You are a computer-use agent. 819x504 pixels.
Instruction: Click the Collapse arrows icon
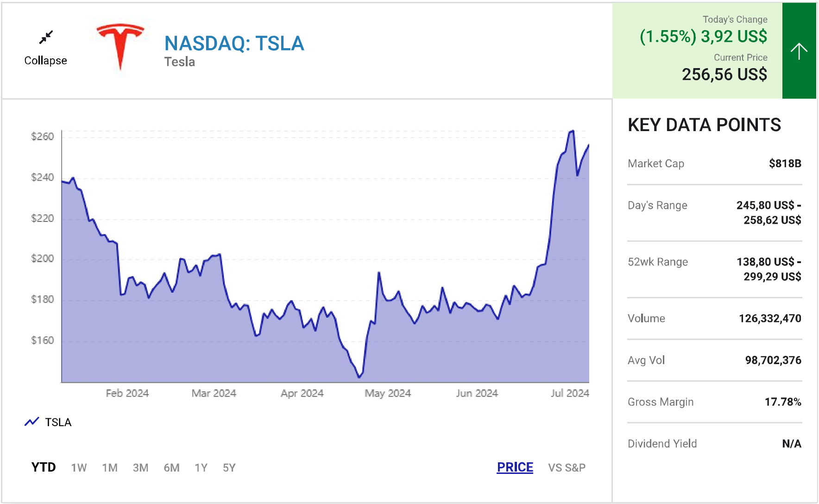click(46, 37)
